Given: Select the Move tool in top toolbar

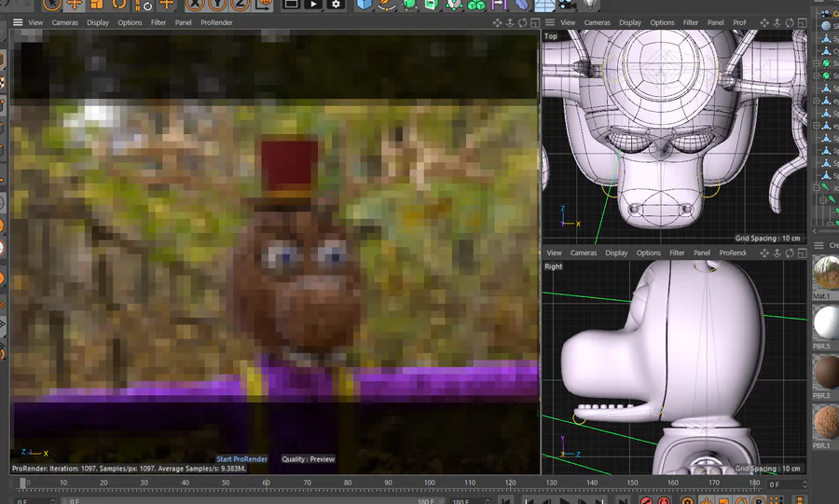Looking at the screenshot, I should (x=75, y=5).
